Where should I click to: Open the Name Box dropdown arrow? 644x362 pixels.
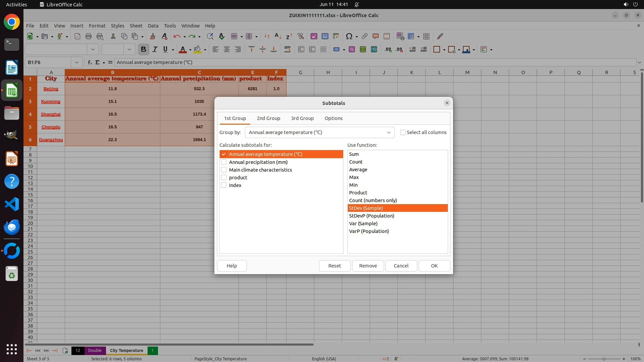(77, 62)
